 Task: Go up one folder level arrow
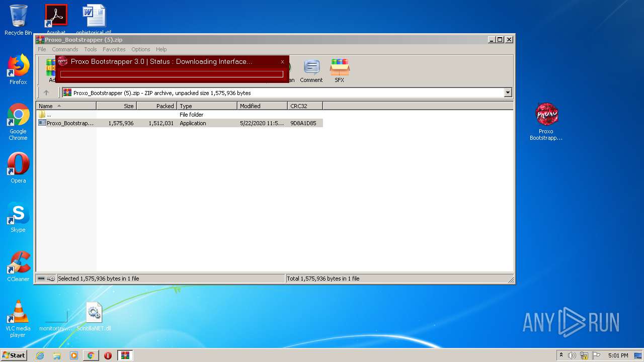click(46, 93)
